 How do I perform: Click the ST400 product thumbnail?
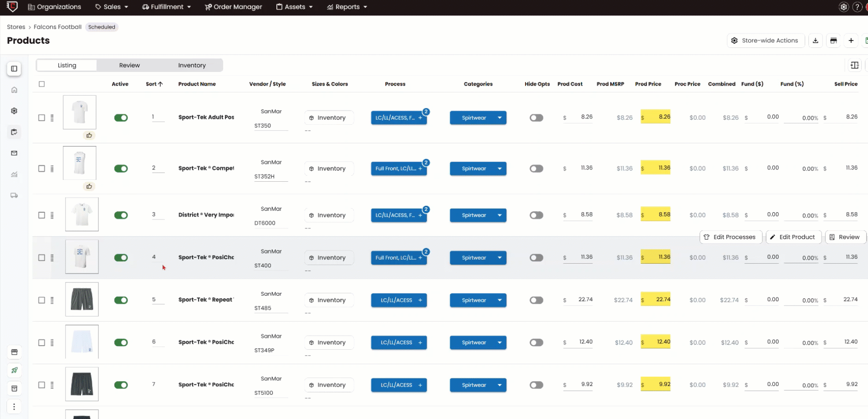82,257
